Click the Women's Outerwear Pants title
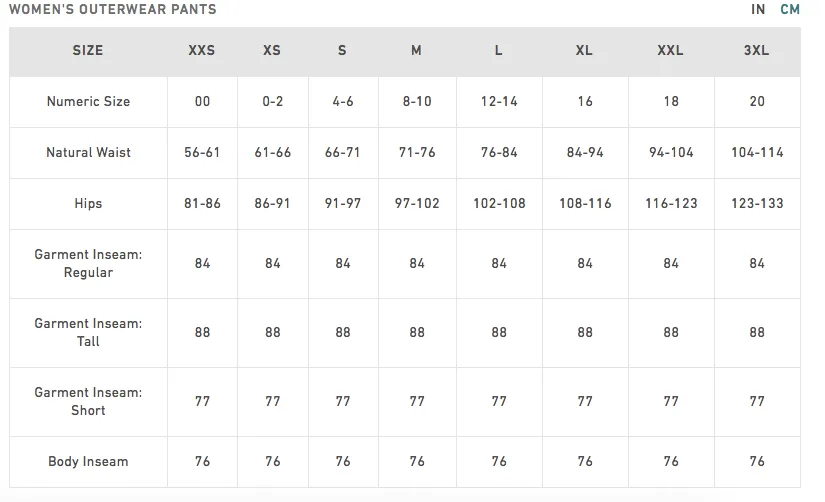 (x=113, y=9)
